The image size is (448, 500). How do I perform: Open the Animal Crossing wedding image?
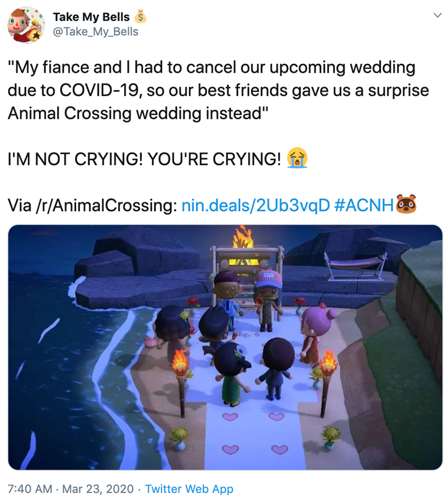pyautogui.click(x=225, y=347)
